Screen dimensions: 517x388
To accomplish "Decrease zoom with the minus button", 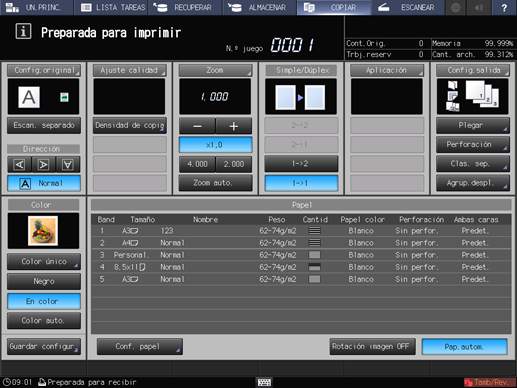I will (197, 126).
